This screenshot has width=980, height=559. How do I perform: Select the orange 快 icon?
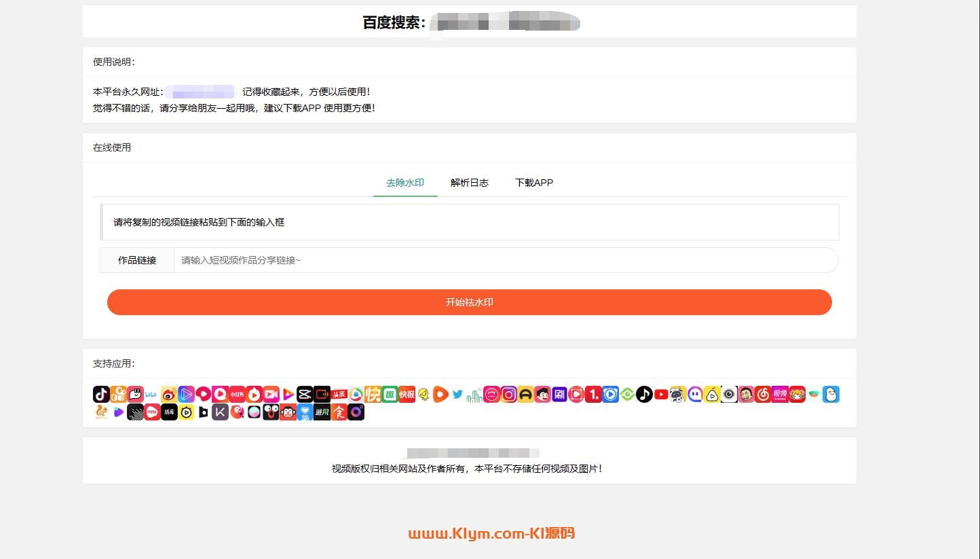click(x=373, y=395)
